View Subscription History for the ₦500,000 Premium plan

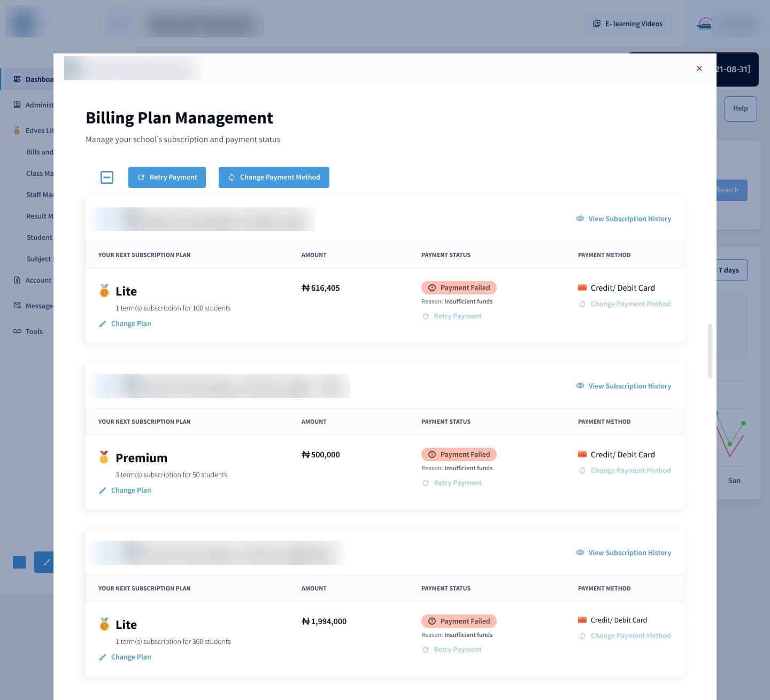point(623,386)
